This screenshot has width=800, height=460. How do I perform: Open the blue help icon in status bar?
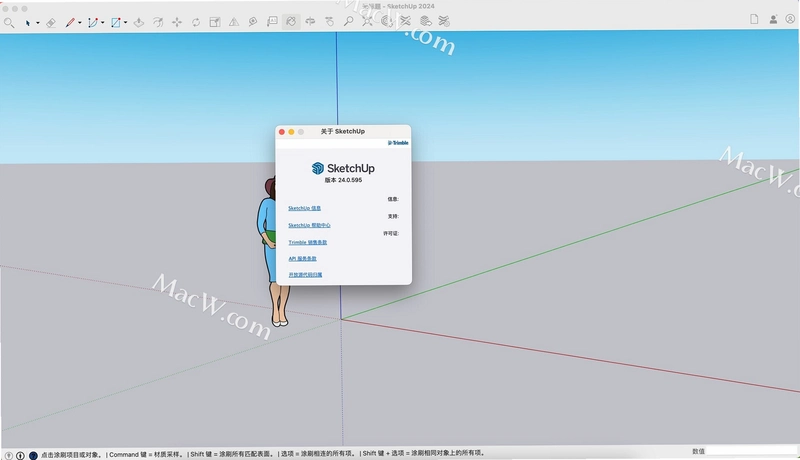coord(33,455)
